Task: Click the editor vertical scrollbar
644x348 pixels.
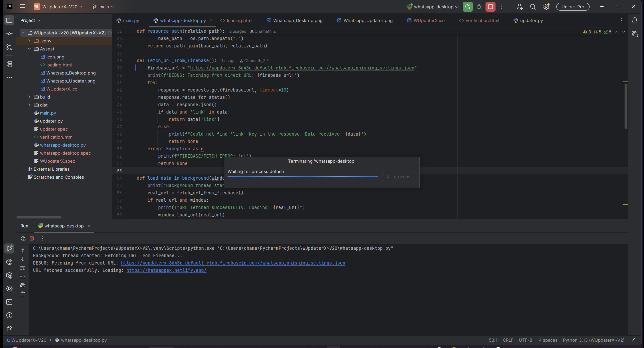Action: pos(626,106)
